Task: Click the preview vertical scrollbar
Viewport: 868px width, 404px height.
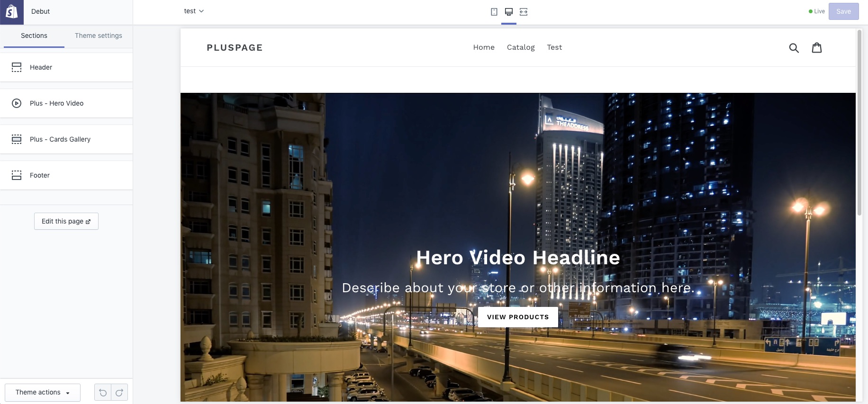Action: click(859, 123)
